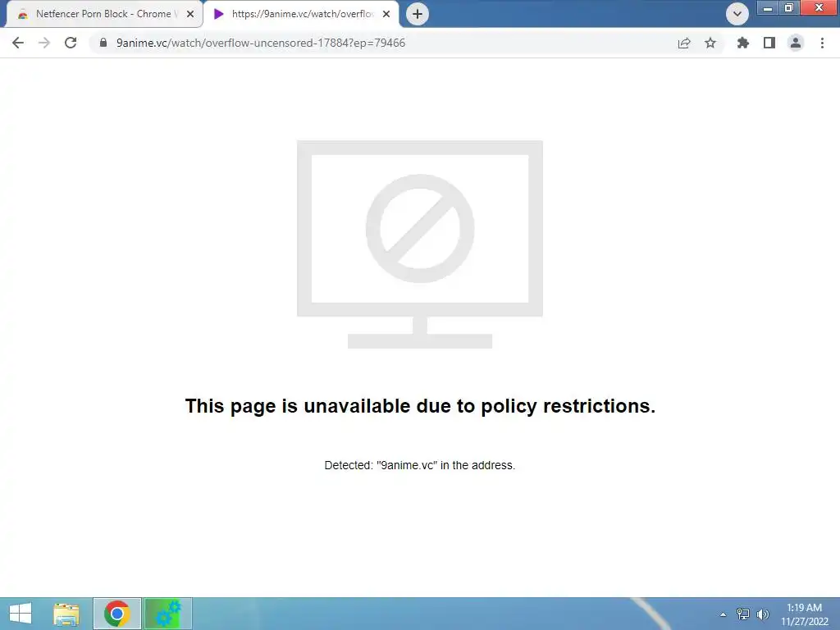
Task: Minimize the Chrome window
Action: 767,8
